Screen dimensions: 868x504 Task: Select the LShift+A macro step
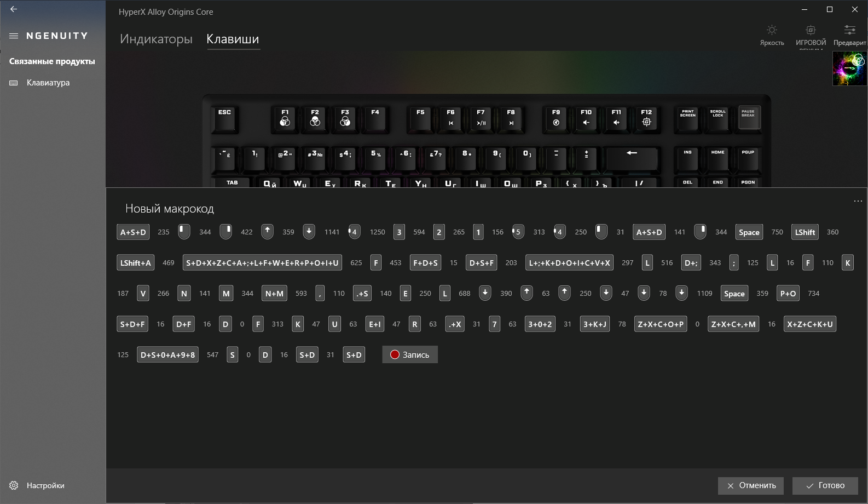coord(135,262)
